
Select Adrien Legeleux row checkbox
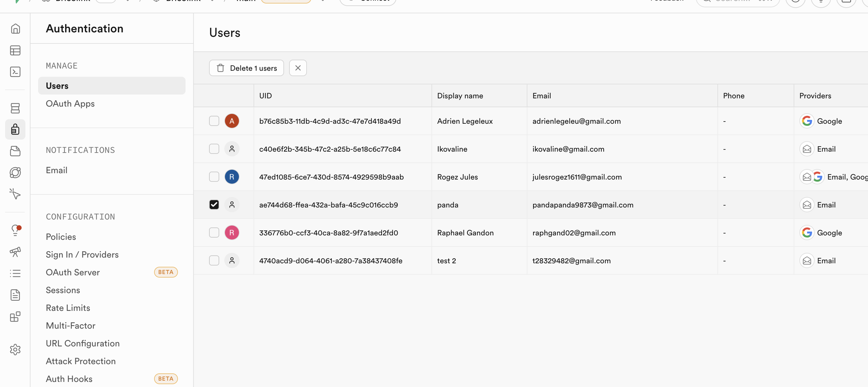[214, 121]
